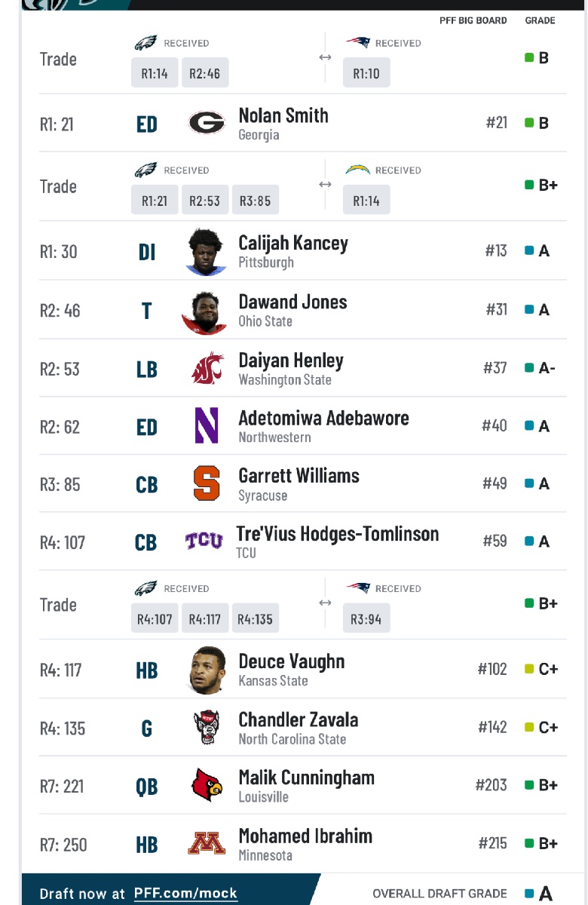Click the Georgia Bulldogs logo icon
Screen dimensions: 588x905
click(x=206, y=123)
